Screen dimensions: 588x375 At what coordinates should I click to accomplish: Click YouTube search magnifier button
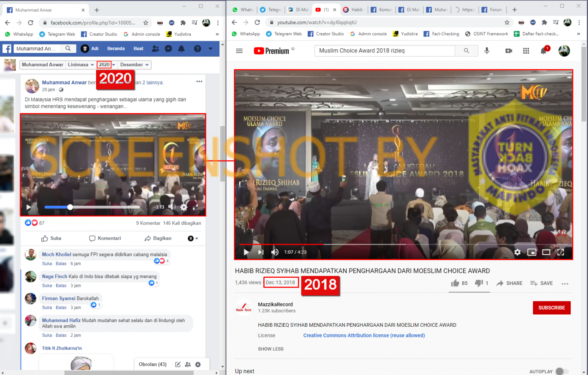[x=466, y=51]
